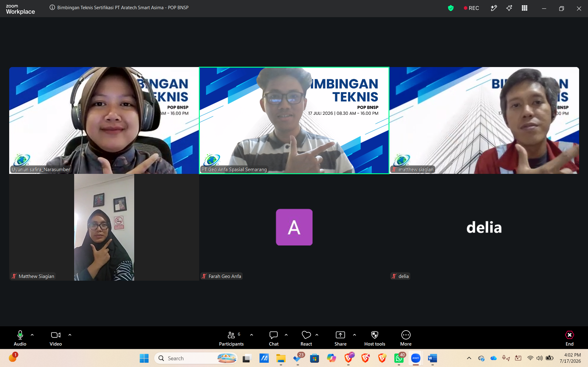Open OneDrive cloud icon in system tray
This screenshot has height=367, width=588.
tap(493, 358)
